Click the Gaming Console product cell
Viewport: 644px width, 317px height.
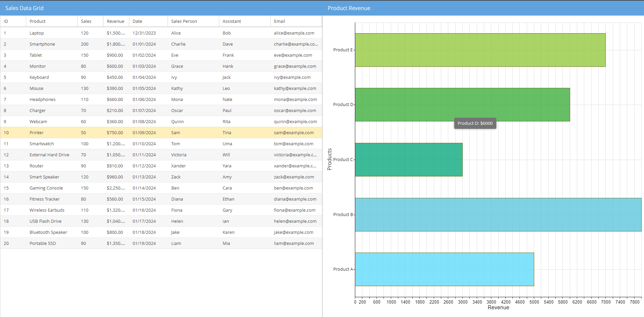pos(52,188)
